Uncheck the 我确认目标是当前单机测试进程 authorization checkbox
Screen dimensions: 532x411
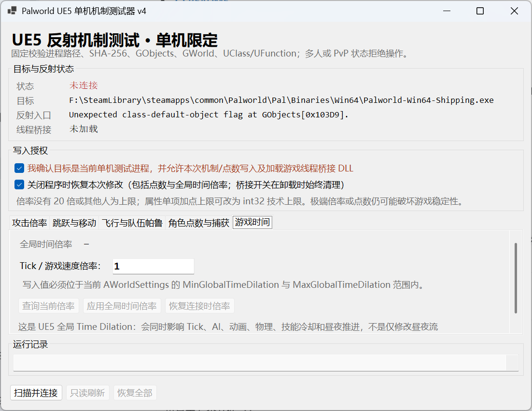coord(19,169)
